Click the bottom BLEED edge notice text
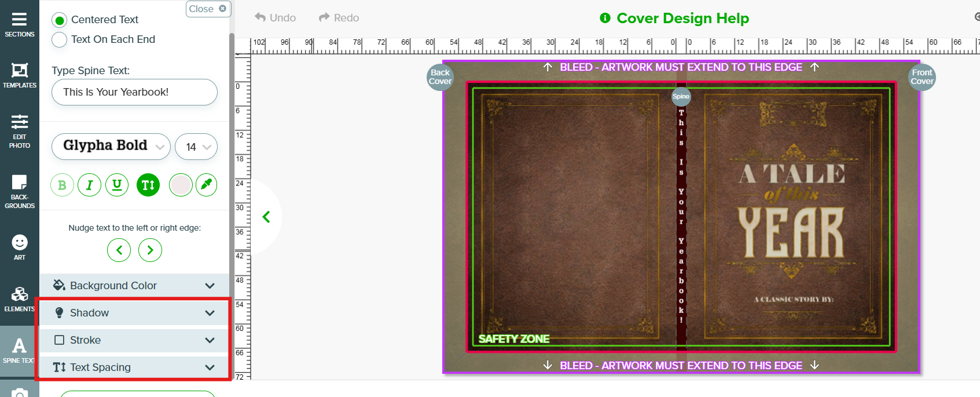Viewport: 980px width, 397px height. click(x=681, y=366)
